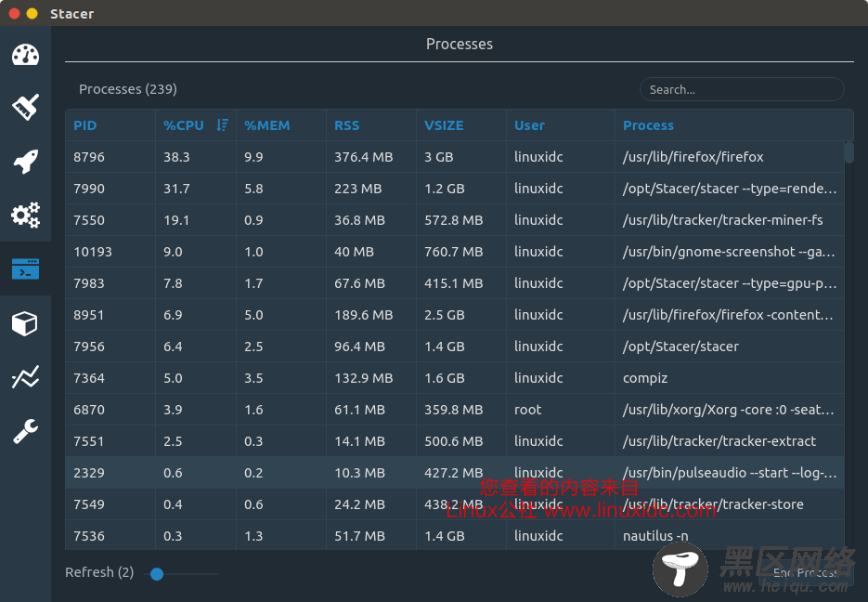Open the Dashboard gauge page
The image size is (868, 602).
coord(25,55)
